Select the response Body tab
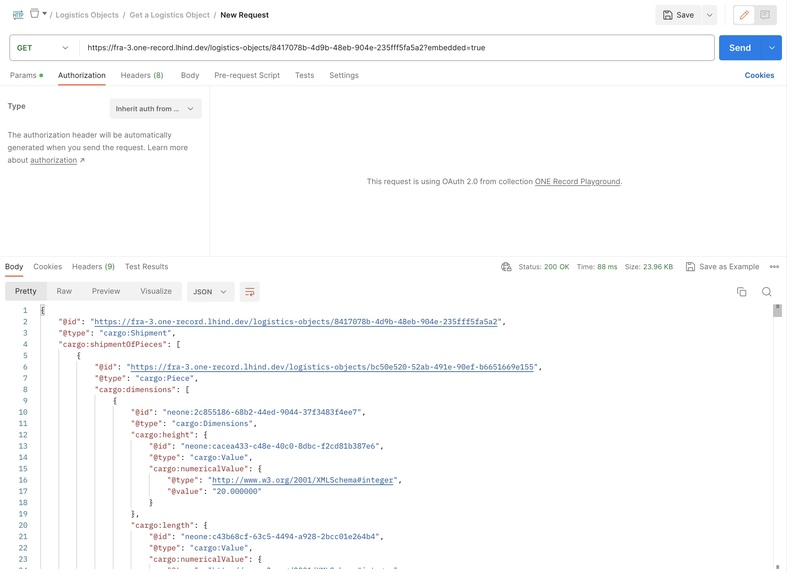The height and width of the screenshot is (573, 787). coord(14,267)
